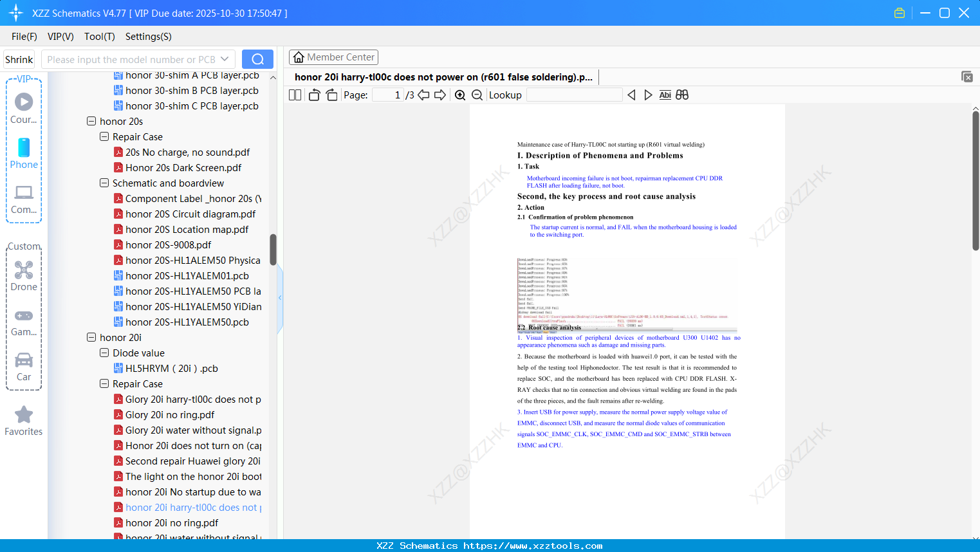Open the VIP(V) menu

(60, 37)
